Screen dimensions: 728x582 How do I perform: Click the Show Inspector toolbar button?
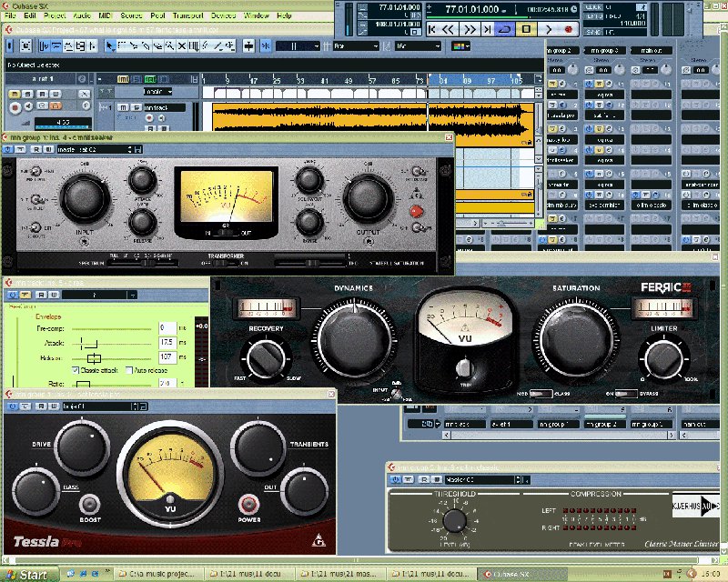click(x=45, y=46)
